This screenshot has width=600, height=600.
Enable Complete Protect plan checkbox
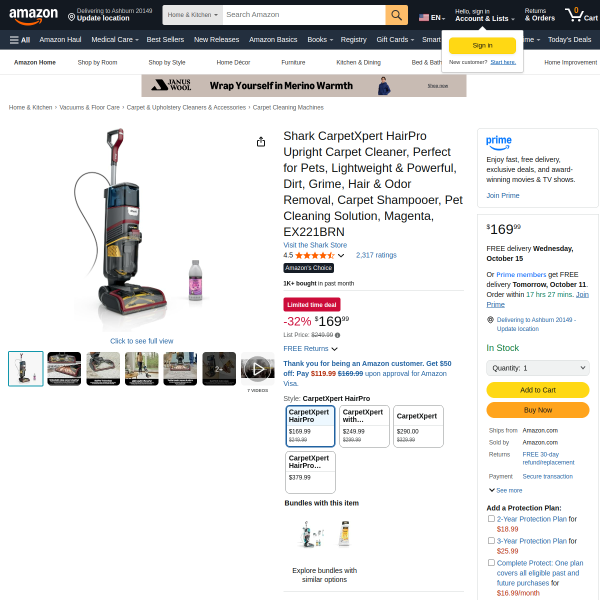coord(491,562)
